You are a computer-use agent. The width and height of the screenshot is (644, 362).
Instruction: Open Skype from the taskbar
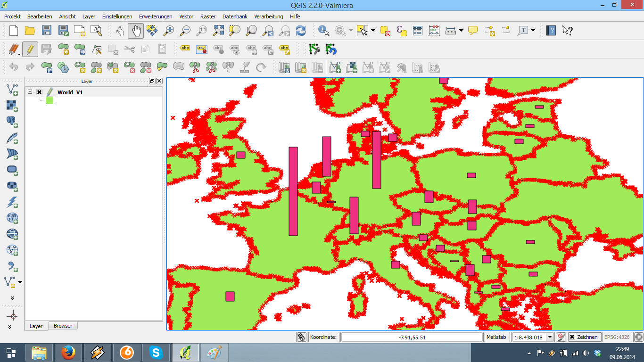(156, 353)
